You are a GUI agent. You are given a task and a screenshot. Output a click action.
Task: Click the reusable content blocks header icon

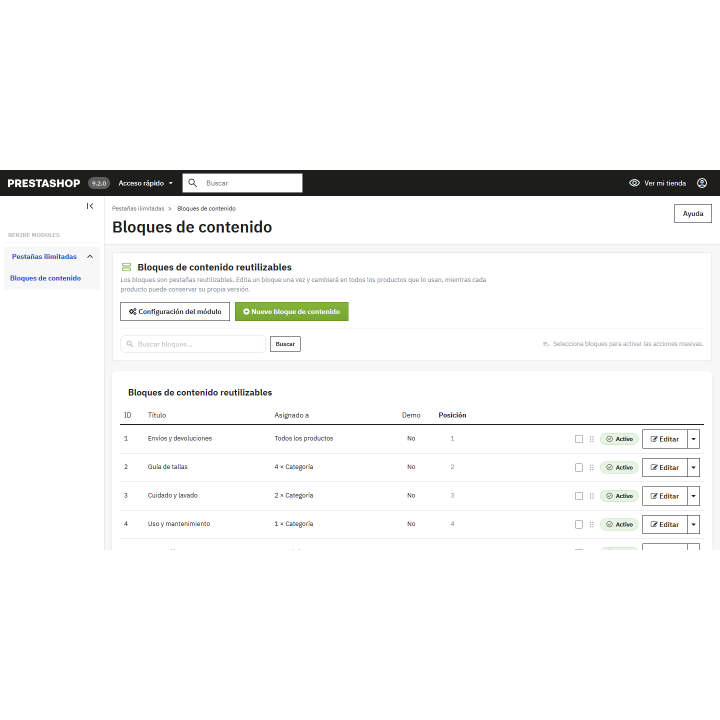tap(126, 267)
